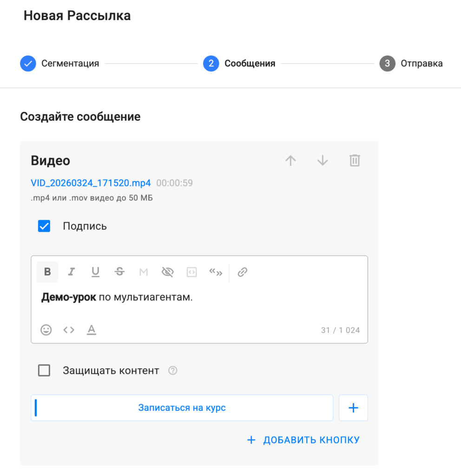Apply underline formatting to caption
461x476 pixels.
coord(95,272)
